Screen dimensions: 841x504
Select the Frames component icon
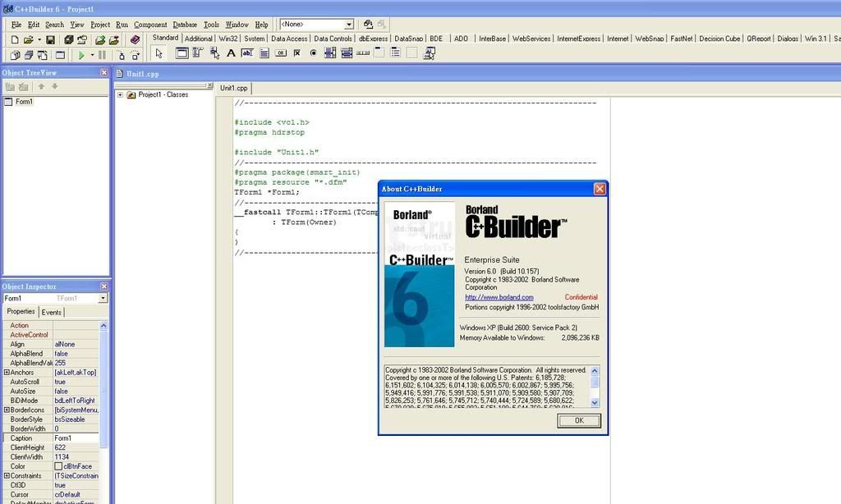[182, 53]
